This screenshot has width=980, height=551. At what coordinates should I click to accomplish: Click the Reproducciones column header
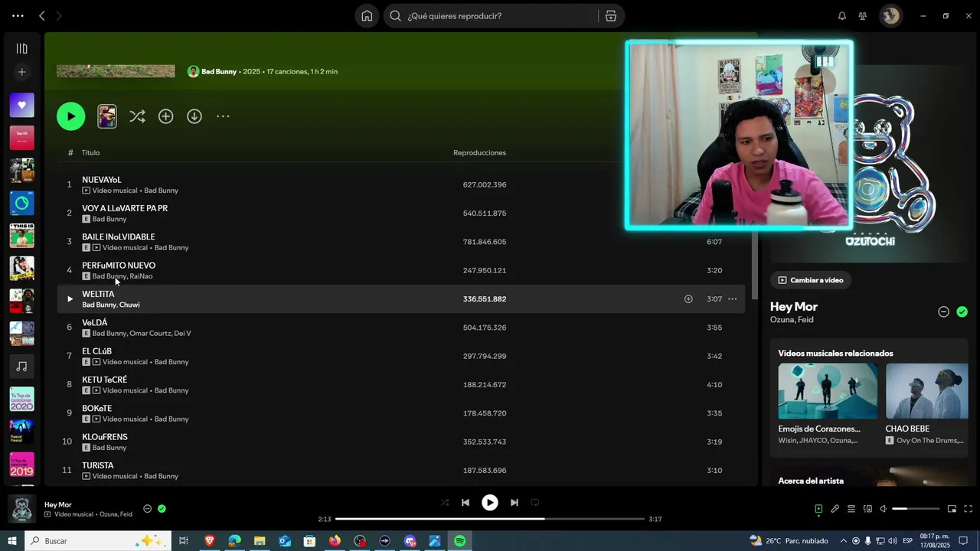click(x=479, y=152)
